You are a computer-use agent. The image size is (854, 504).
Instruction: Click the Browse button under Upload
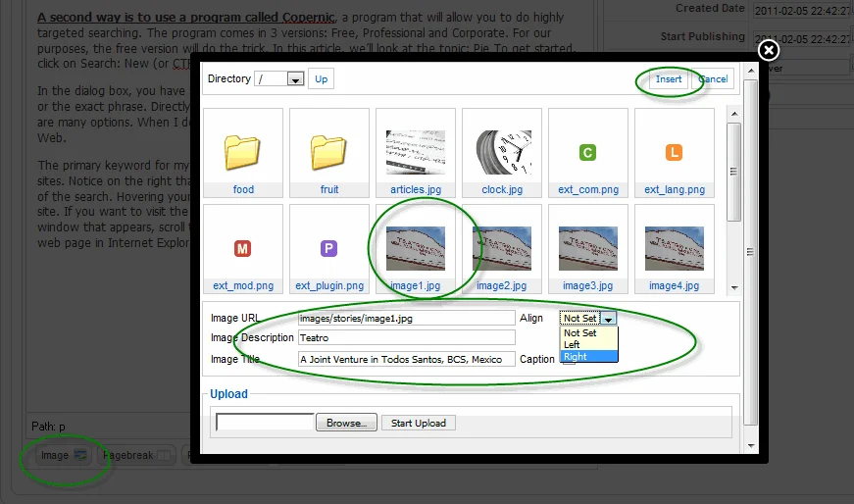tap(346, 423)
